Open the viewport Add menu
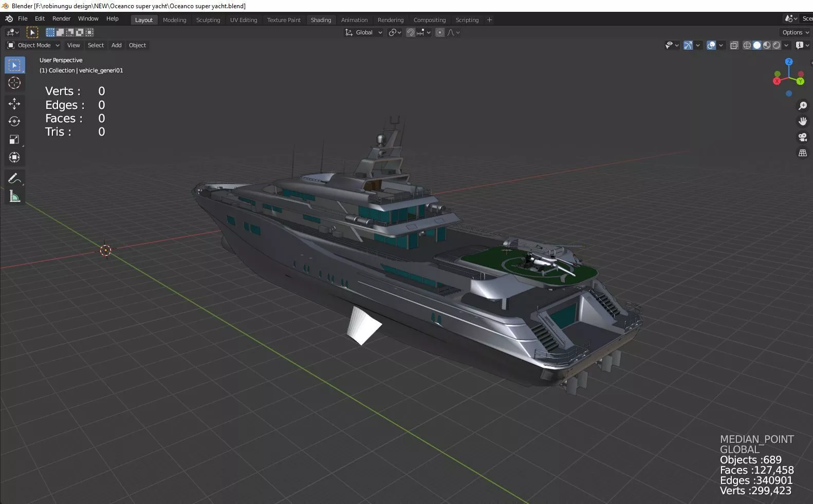The width and height of the screenshot is (813, 504). click(x=117, y=45)
